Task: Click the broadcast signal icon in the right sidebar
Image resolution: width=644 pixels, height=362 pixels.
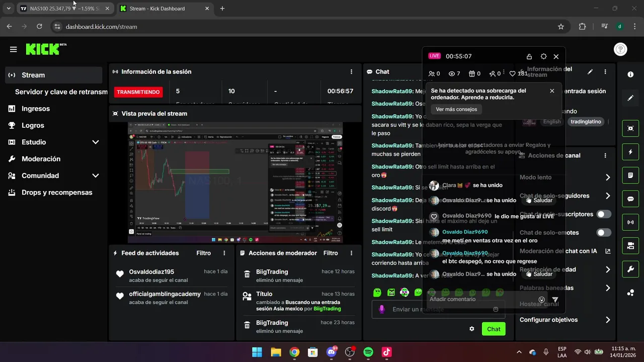Action: 630,222
